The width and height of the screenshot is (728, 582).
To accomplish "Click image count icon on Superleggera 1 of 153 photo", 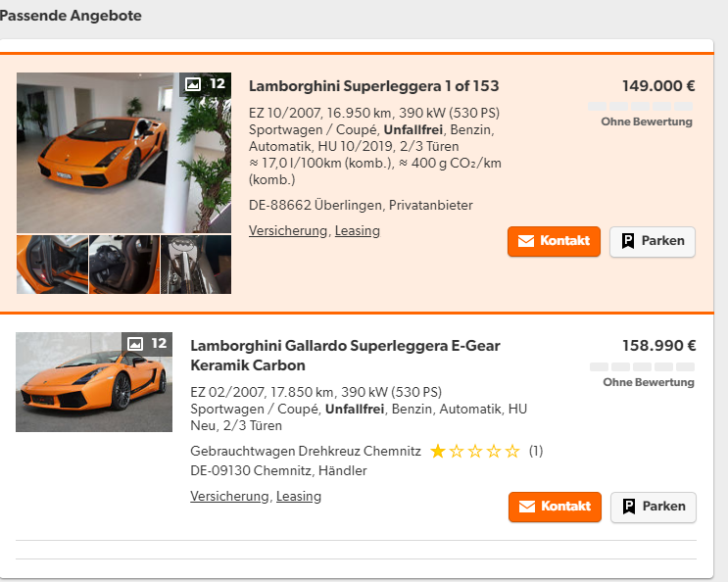I will tap(193, 84).
